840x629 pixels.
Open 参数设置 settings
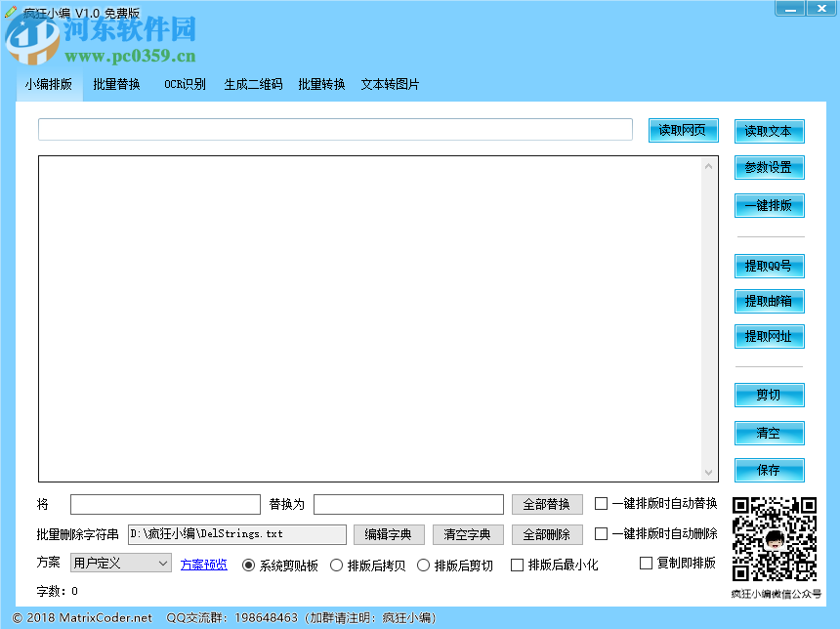(x=769, y=168)
